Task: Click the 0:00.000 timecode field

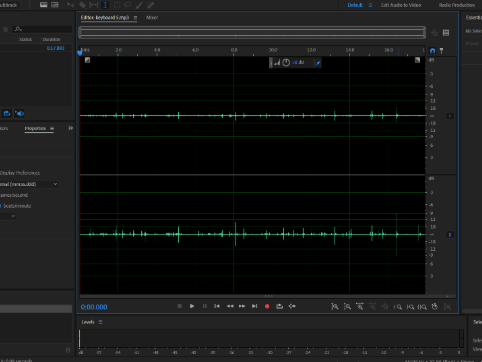Action: pyautogui.click(x=94, y=307)
